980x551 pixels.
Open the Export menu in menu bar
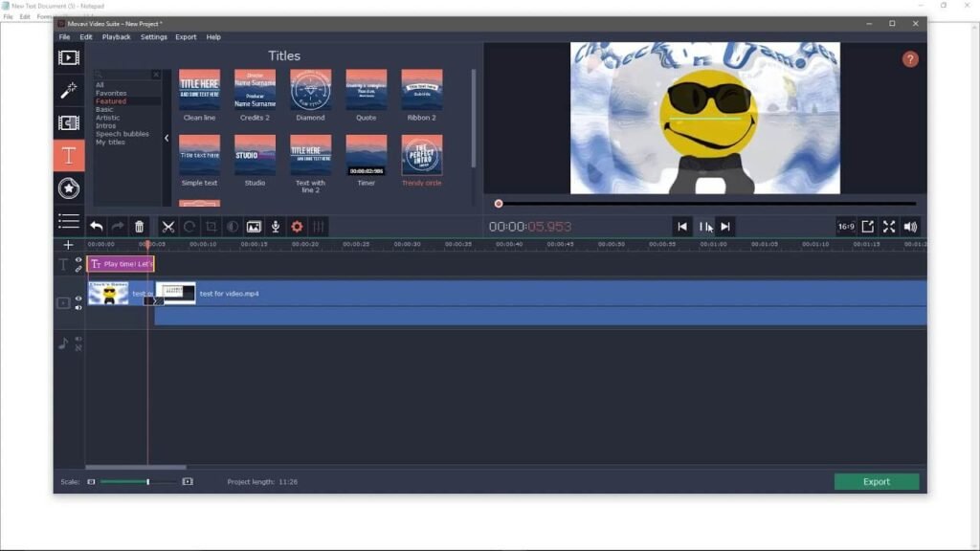[186, 37]
